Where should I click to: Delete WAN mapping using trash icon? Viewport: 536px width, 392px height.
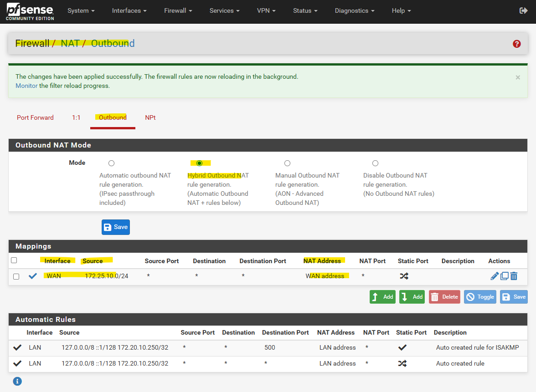click(x=514, y=276)
